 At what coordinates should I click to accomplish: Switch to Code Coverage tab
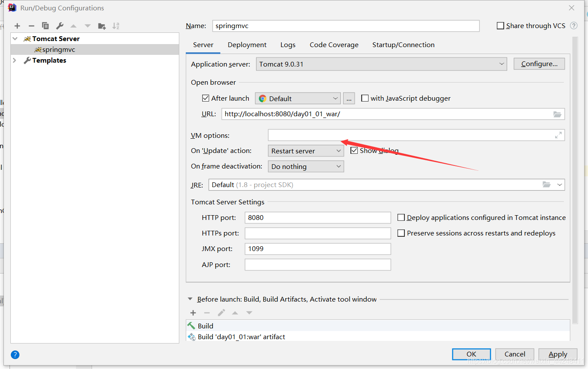334,45
